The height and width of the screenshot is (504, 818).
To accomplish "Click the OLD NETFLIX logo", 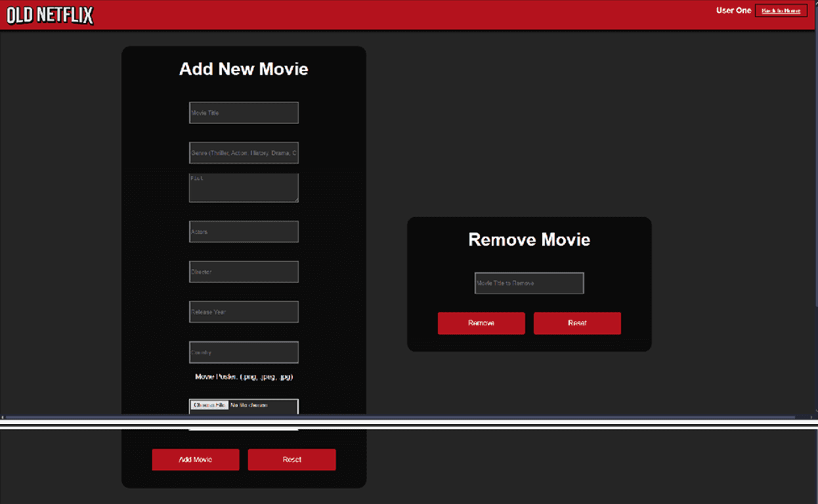I will [x=50, y=15].
